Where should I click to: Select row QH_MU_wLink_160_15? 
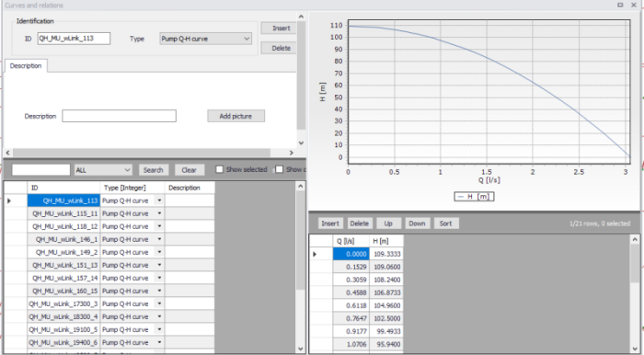pos(64,291)
